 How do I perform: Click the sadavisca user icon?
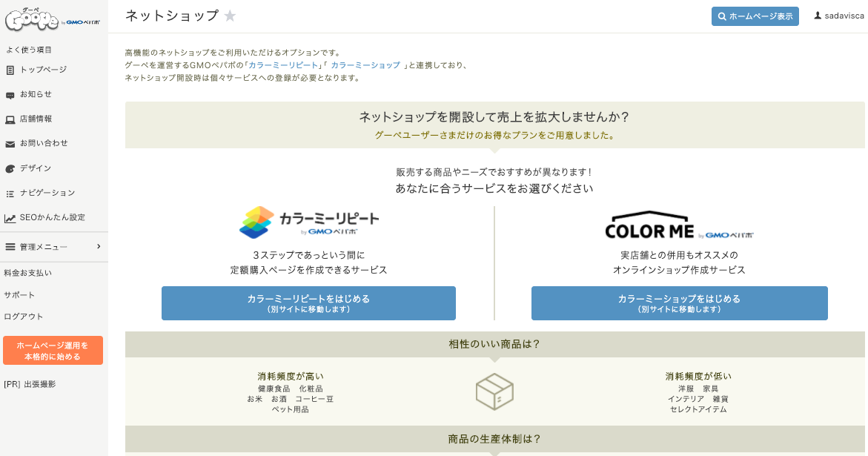[x=818, y=16]
